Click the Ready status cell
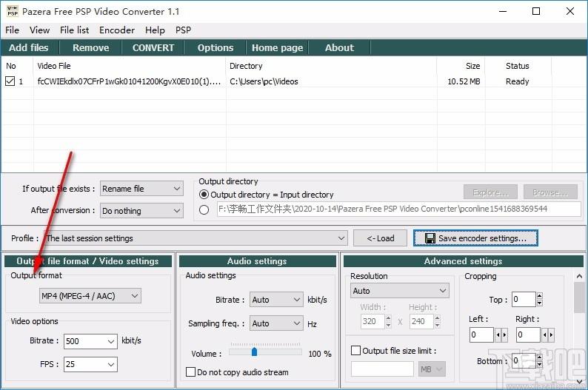This screenshot has width=588, height=390. [517, 81]
